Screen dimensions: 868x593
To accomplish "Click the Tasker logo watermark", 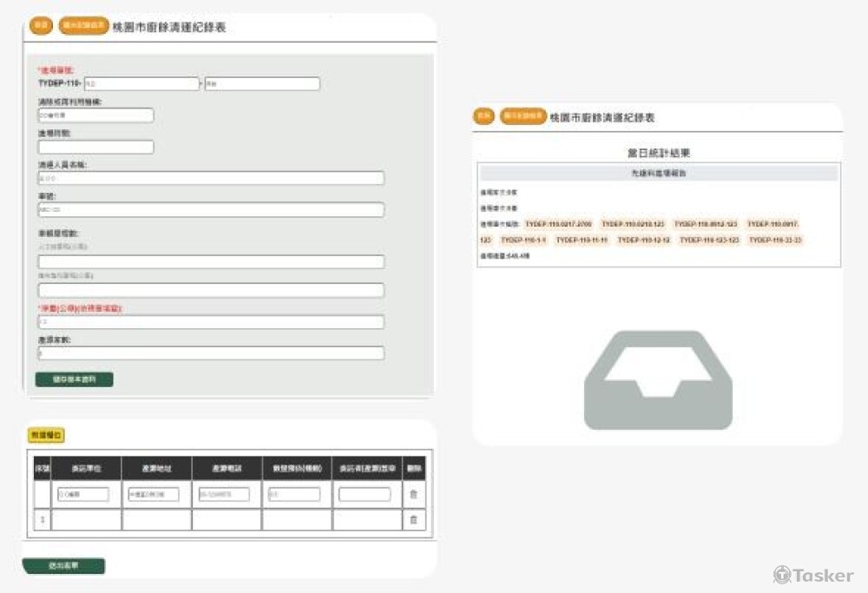I will [x=813, y=575].
